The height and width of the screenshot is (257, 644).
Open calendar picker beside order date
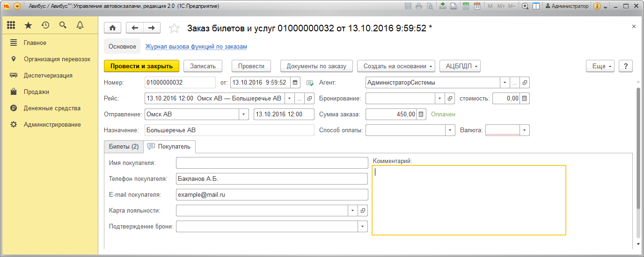click(295, 83)
